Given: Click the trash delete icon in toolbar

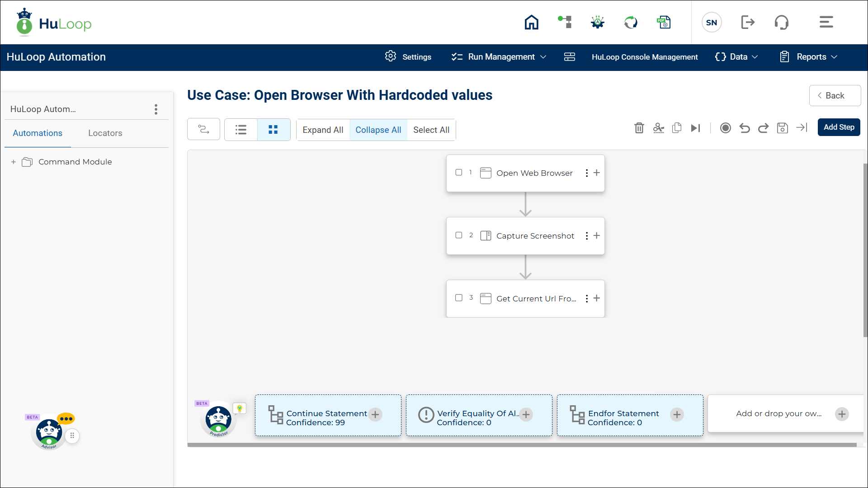Looking at the screenshot, I should pos(639,128).
